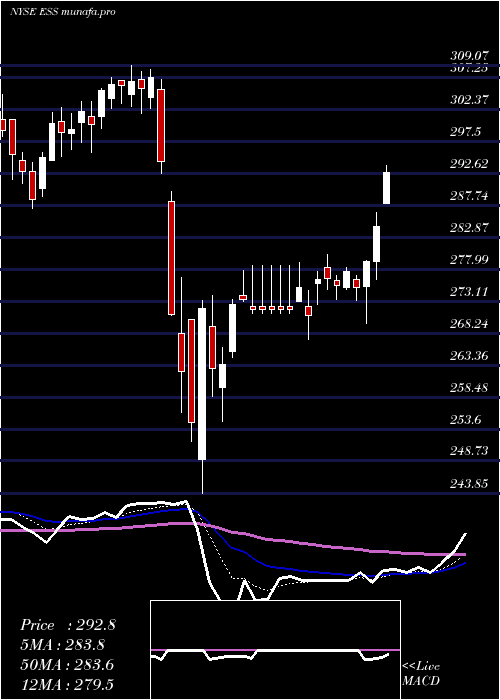
Task: Select the 253.6 price axis label
Action: (466, 420)
